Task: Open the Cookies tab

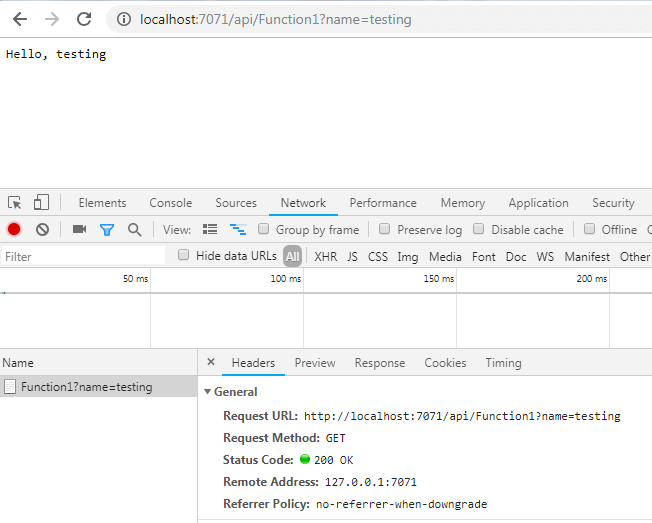Action: 445,363
